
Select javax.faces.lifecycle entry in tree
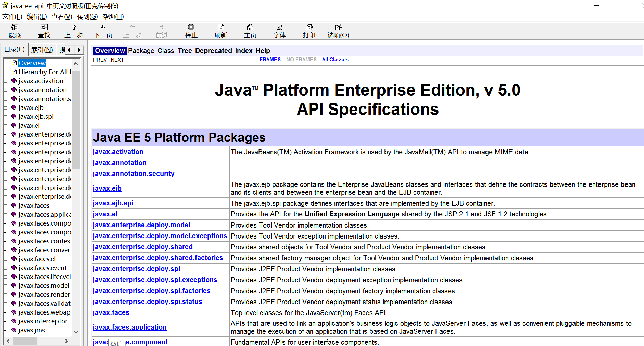click(x=45, y=277)
